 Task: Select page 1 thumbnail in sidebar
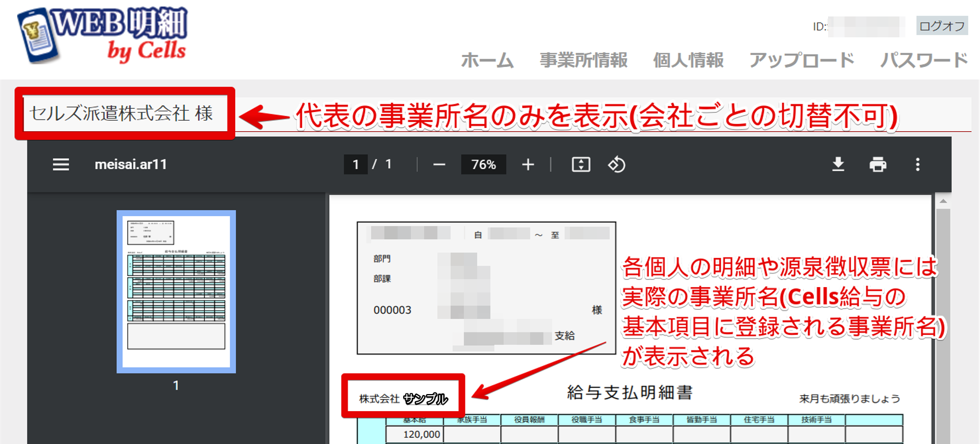coord(176,291)
